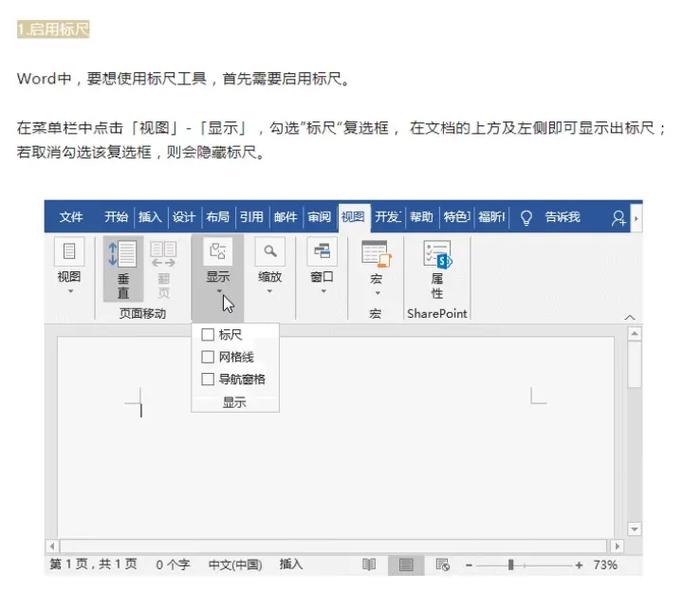Switch to the 特色 features tab
Image resolution: width=683 pixels, height=593 pixels.
pos(456,217)
